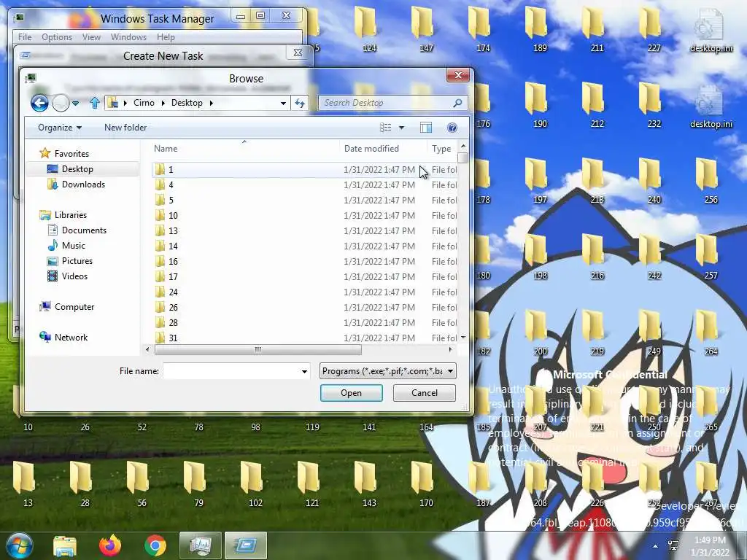
Task: Select folder 13 in the file list
Action: (305, 230)
